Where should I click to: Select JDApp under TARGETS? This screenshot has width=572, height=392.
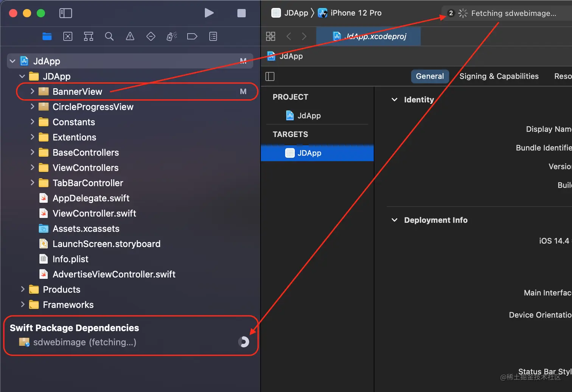coord(317,153)
